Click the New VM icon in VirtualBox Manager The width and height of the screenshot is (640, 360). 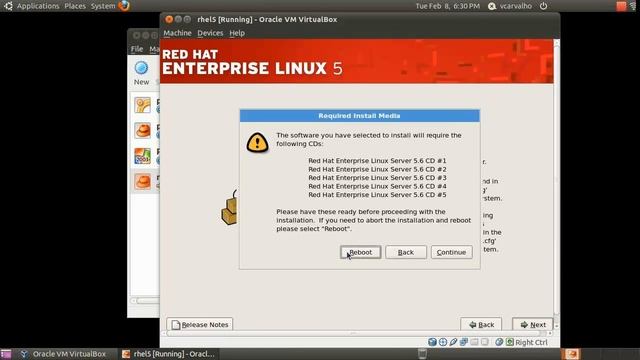[x=141, y=68]
